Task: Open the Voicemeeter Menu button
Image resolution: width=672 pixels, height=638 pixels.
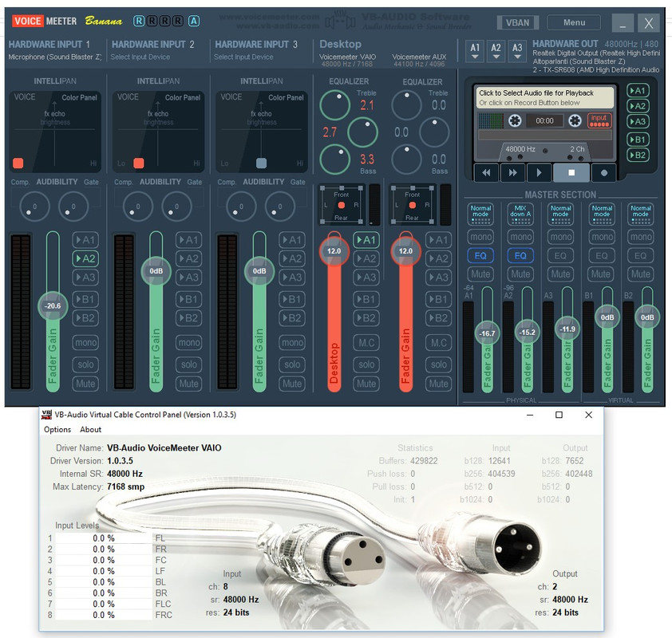Action: coord(574,22)
